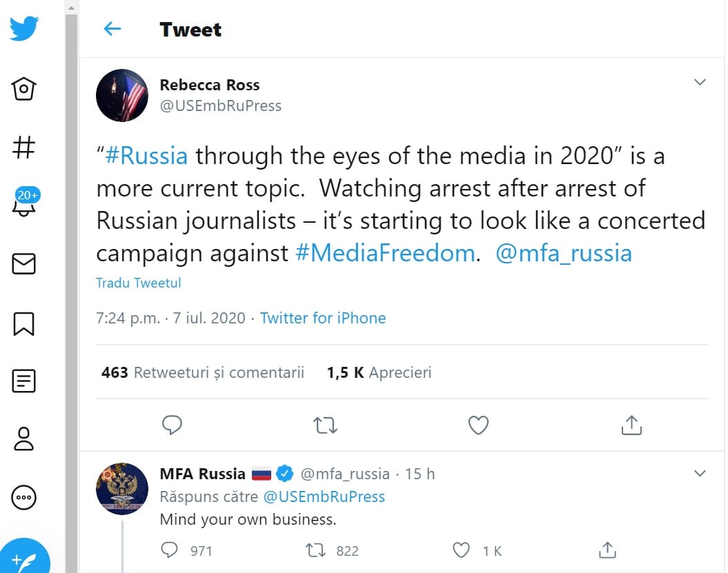
Task: Open the #MediaFreedom hashtag link
Action: 385,253
